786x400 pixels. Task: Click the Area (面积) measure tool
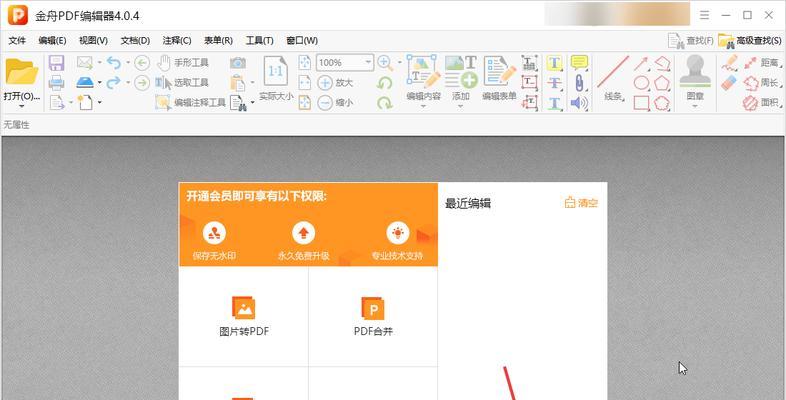click(761, 103)
